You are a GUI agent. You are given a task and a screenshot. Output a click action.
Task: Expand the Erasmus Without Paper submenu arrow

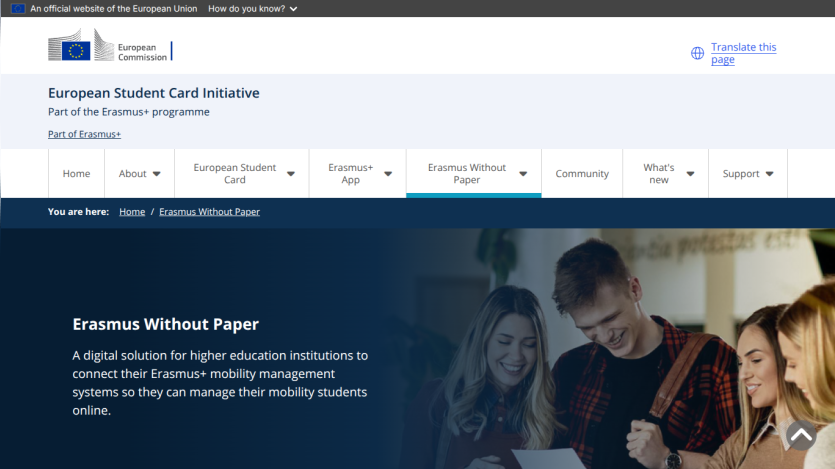coord(523,174)
